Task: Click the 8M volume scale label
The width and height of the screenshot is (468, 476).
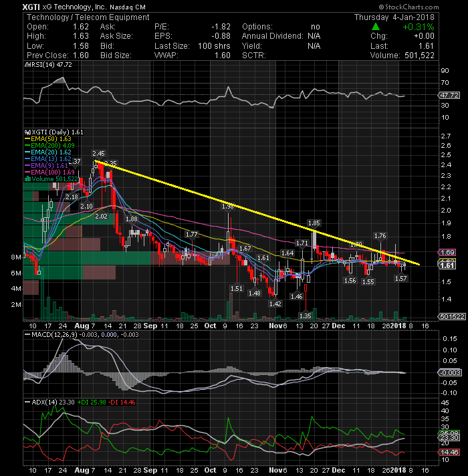Action: click(x=17, y=257)
